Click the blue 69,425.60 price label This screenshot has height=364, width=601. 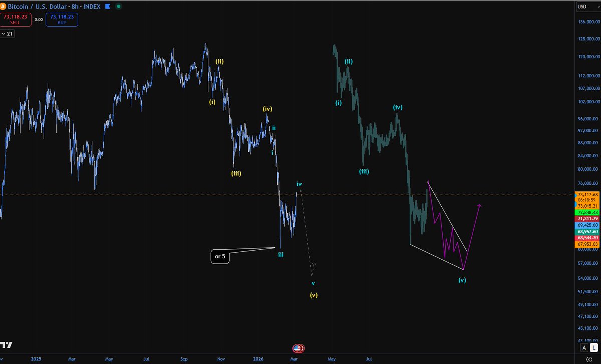click(586, 226)
